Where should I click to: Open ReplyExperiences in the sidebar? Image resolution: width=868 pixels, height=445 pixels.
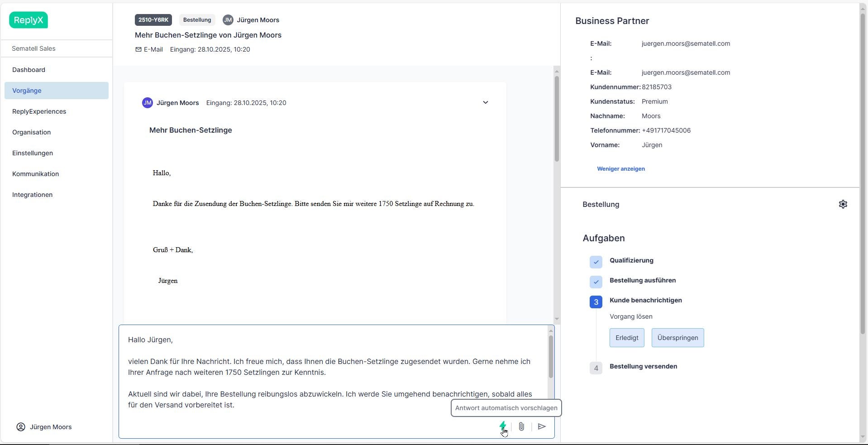(57, 111)
